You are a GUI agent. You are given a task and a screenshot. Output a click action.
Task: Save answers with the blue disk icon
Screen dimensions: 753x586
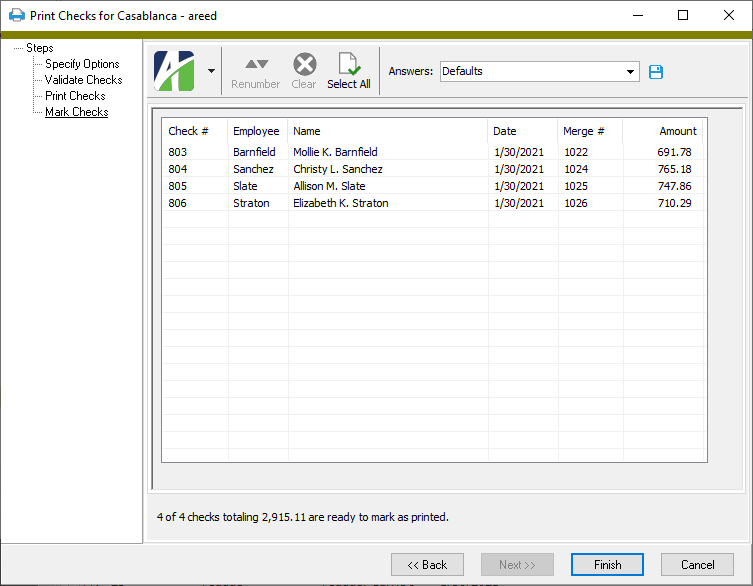pyautogui.click(x=656, y=72)
